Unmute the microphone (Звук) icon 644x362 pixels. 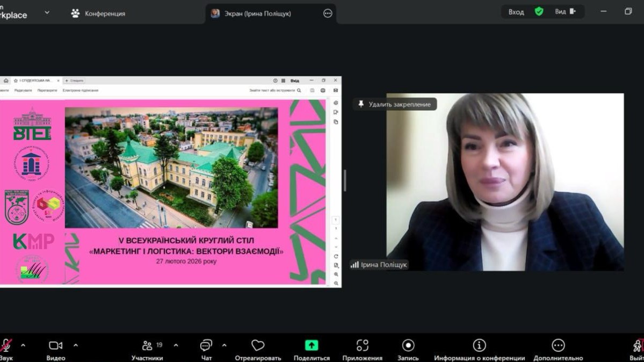pyautogui.click(x=6, y=346)
